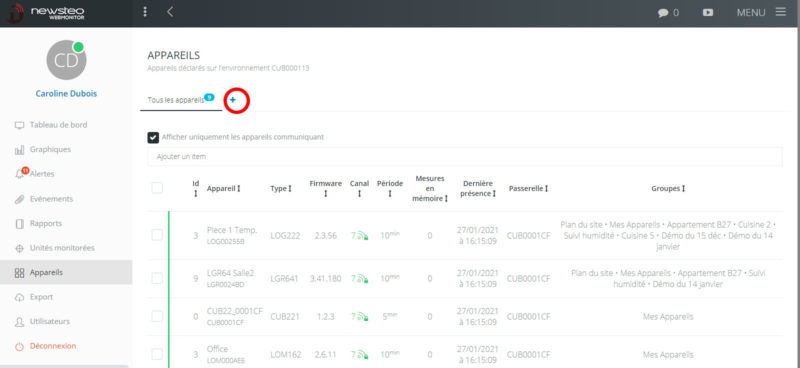Click the blue plus add-tab icon
The width and height of the screenshot is (800, 368).
(233, 100)
